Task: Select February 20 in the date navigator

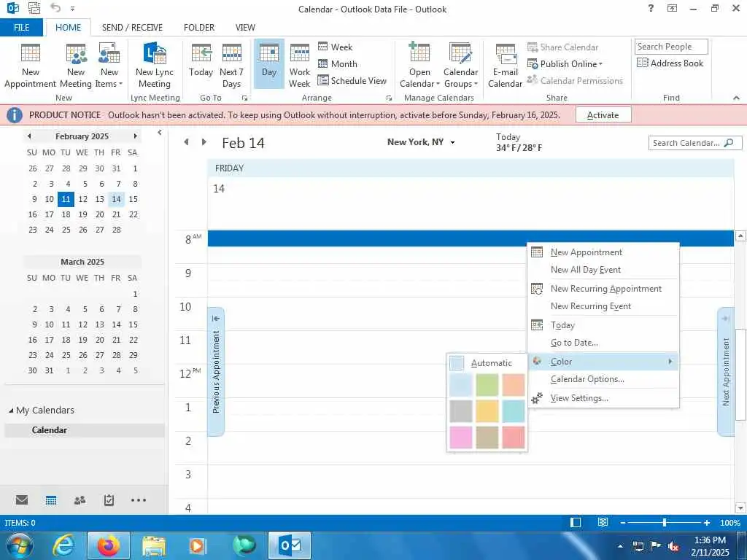Action: [x=99, y=214]
